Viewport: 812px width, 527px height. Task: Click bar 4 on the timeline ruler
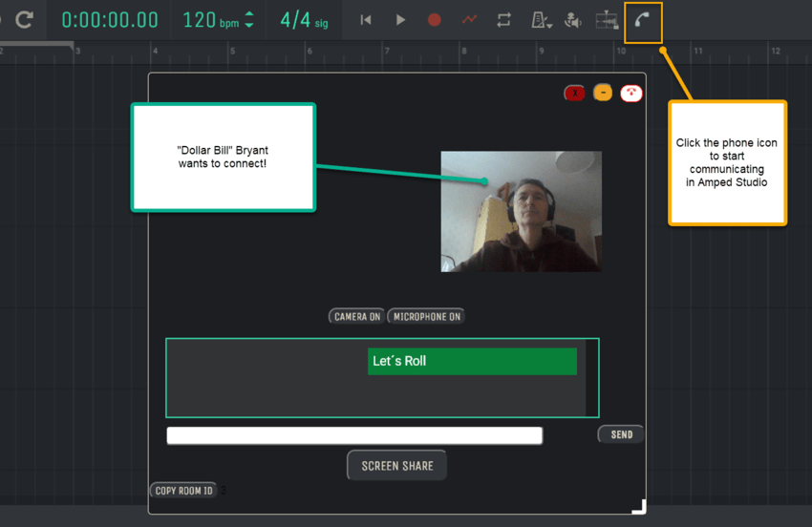tap(155, 51)
